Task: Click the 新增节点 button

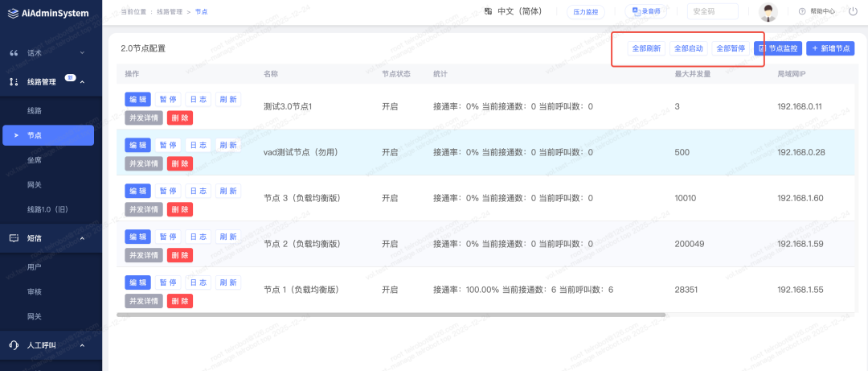Action: click(x=830, y=48)
